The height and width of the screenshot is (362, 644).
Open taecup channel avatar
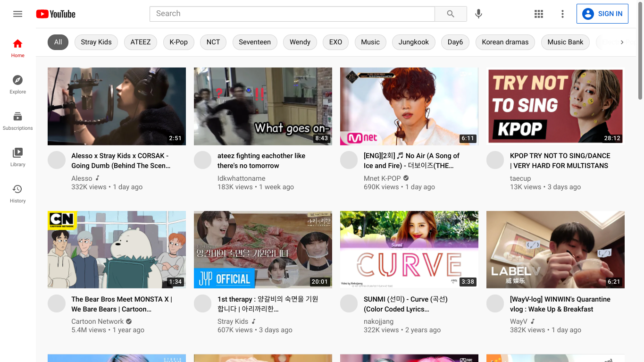point(495,160)
